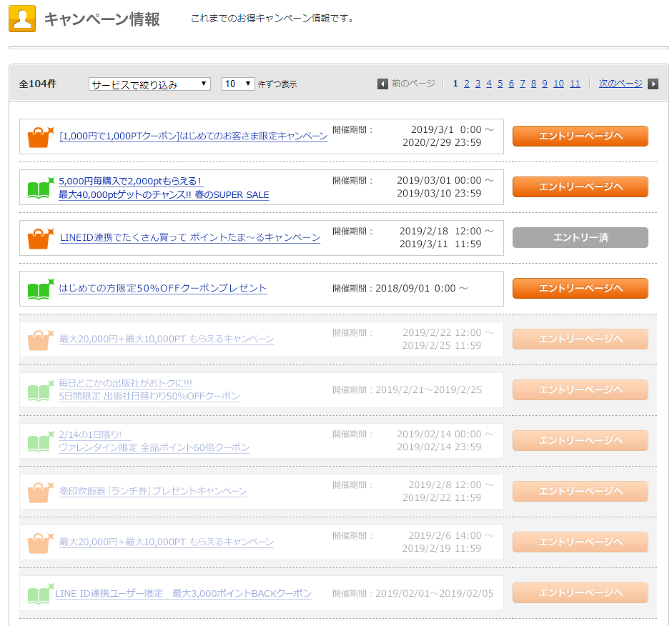Click the 次のページ link
The width and height of the screenshot is (672, 626).
tap(620, 84)
